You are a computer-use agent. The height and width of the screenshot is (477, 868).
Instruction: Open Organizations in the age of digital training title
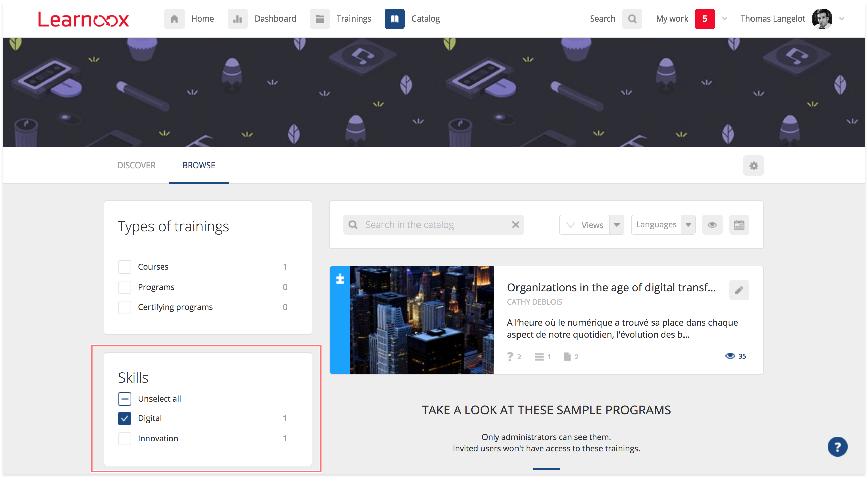click(611, 288)
